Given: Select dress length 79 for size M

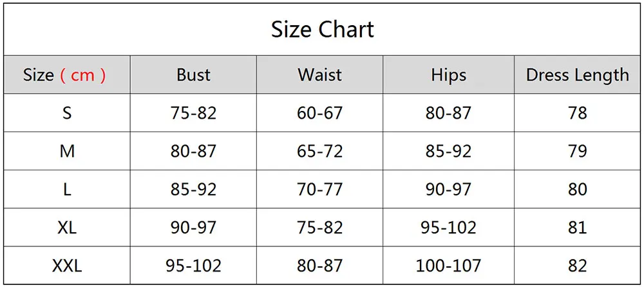Looking at the screenshot, I should (578, 151).
